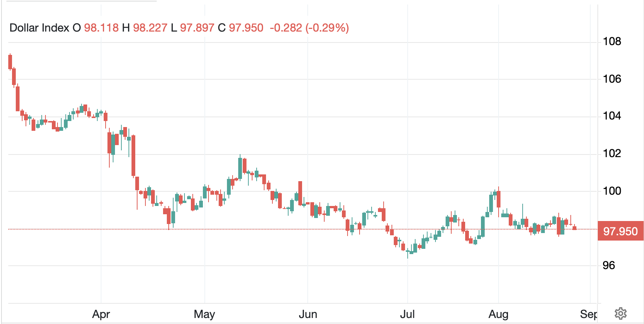Screen dimensions: 644x324
Task: Click the May label on time axis
Action: click(204, 314)
